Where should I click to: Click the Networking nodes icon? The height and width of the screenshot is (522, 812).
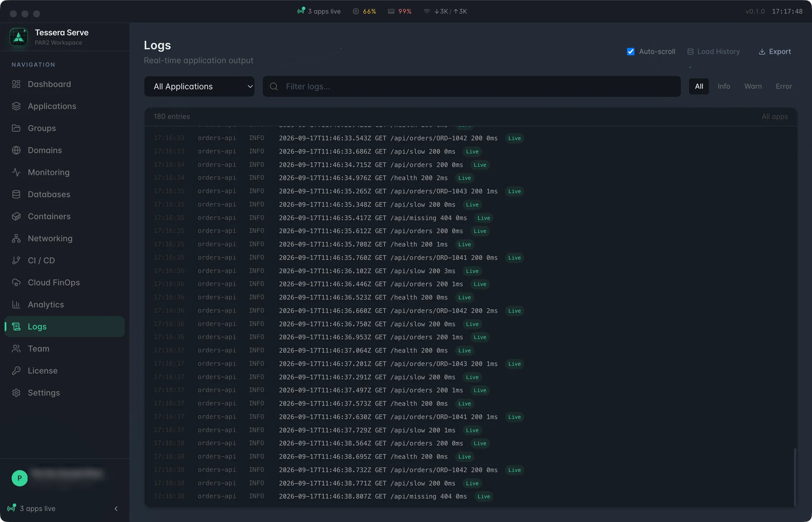point(16,238)
